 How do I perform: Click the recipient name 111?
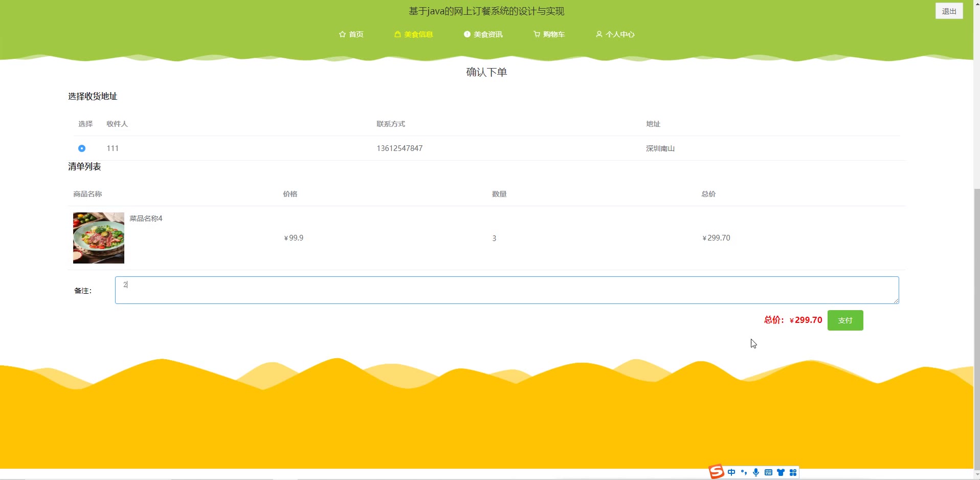click(113, 148)
